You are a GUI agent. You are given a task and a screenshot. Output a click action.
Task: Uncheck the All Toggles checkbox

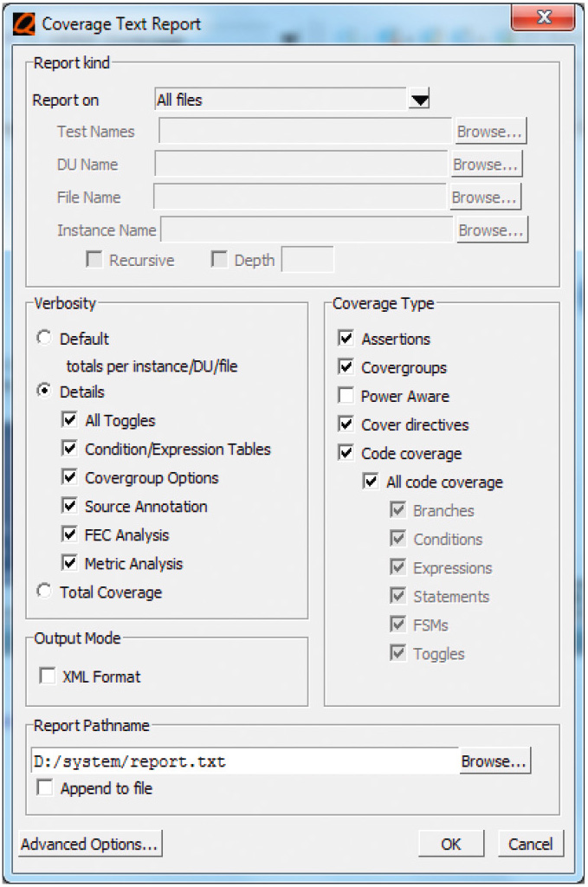pyautogui.click(x=69, y=420)
